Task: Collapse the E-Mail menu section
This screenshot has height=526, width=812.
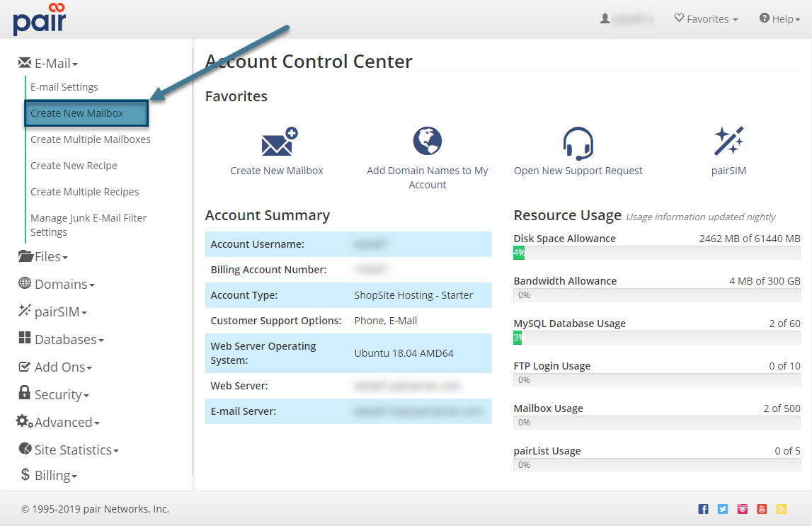Action: [x=48, y=63]
